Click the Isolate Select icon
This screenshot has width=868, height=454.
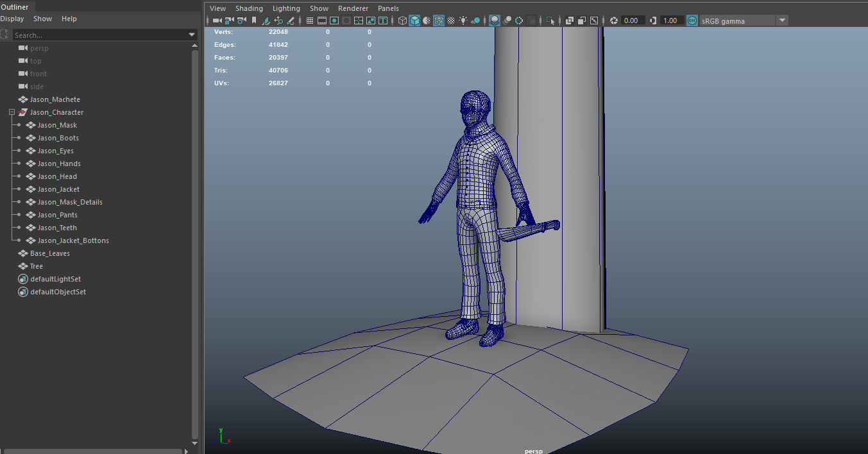tap(550, 21)
